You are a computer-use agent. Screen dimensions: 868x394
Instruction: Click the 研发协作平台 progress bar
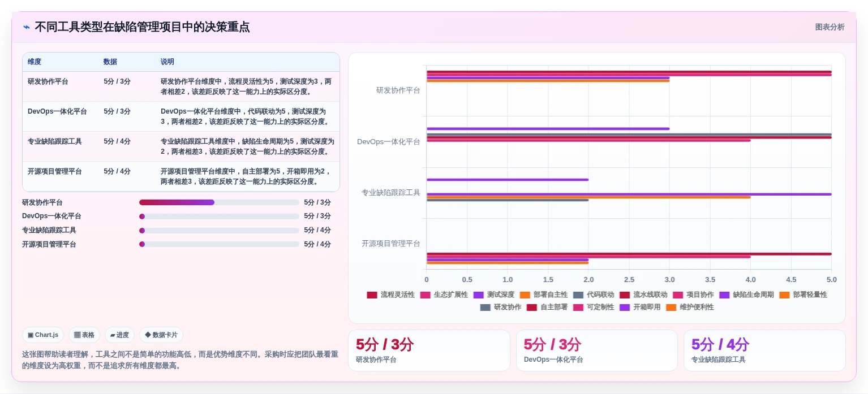tap(219, 202)
